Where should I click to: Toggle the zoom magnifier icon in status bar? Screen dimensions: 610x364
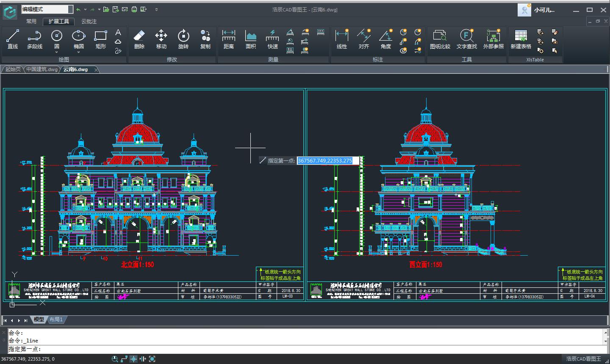click(x=114, y=358)
